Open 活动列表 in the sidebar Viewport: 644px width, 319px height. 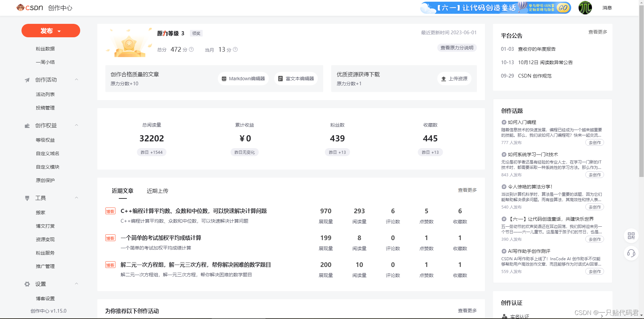45,94
